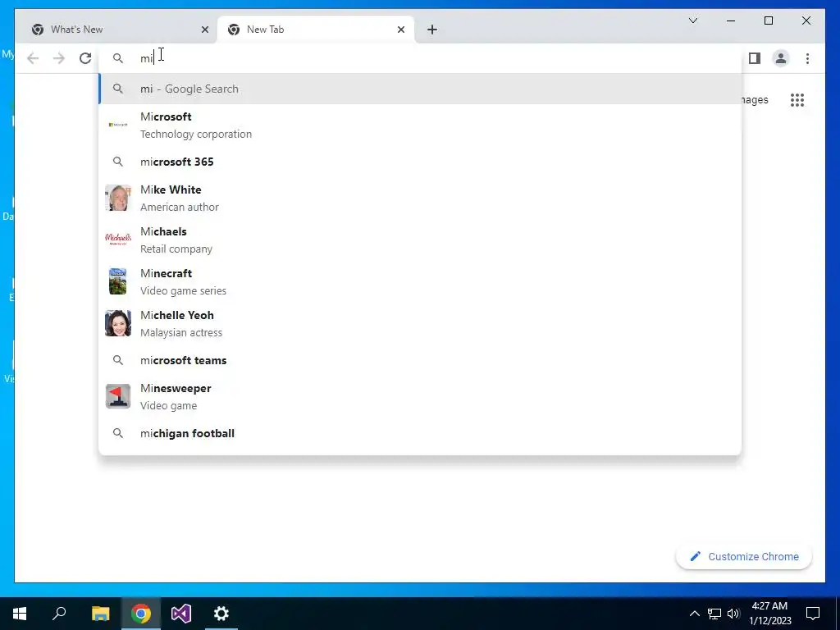Image resolution: width=840 pixels, height=630 pixels.
Task: Open File Explorer from taskbar
Action: pos(100,614)
